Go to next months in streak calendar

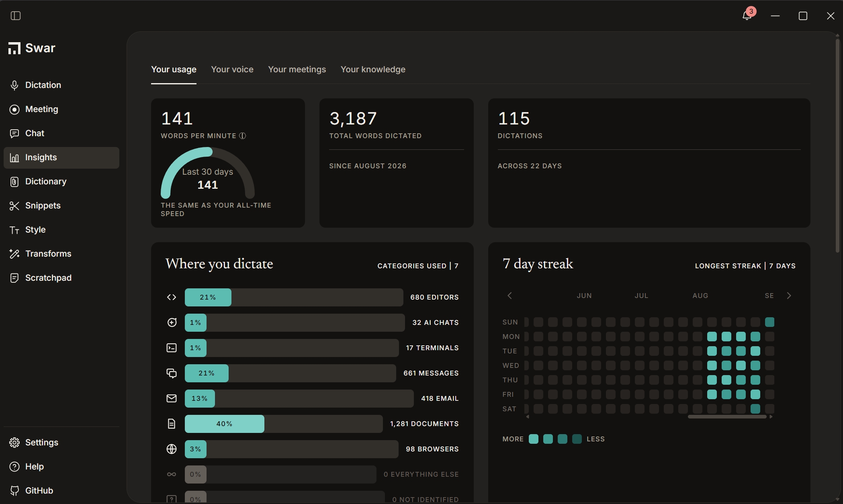(x=789, y=296)
